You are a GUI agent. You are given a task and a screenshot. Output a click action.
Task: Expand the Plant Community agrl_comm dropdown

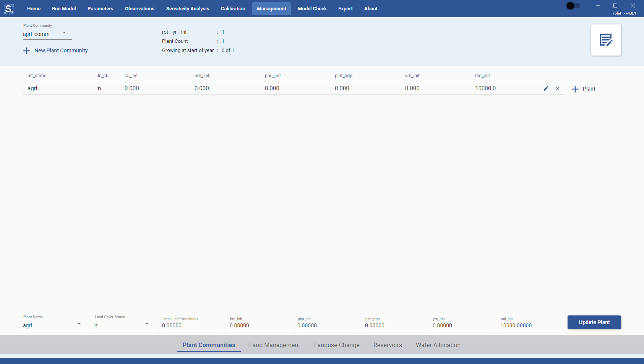47,34
